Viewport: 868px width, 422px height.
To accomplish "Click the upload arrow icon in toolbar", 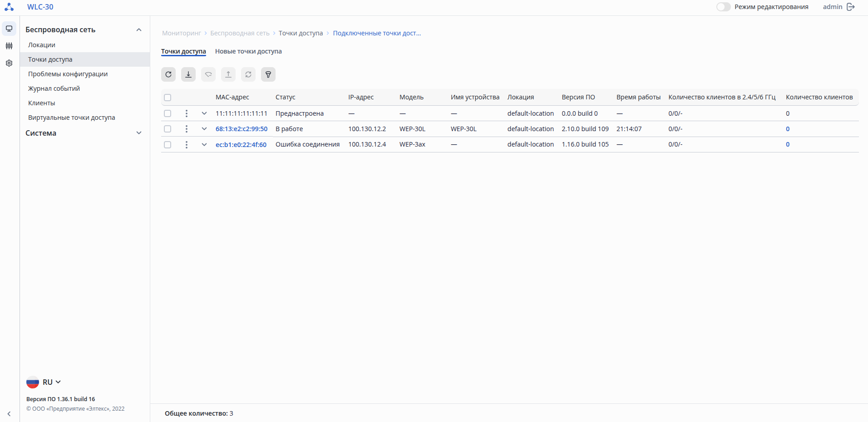I will pyautogui.click(x=228, y=74).
